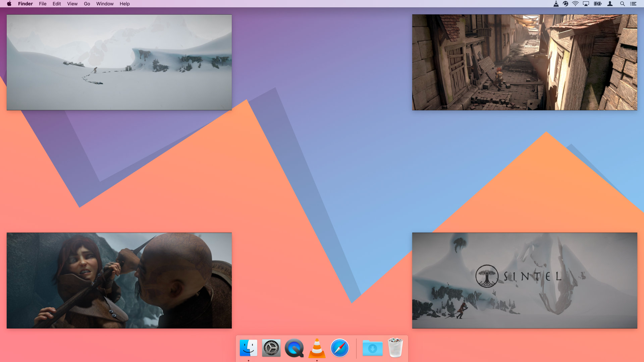This screenshot has height=362, width=644.
Task: Click the battery charging status icon
Action: pyautogui.click(x=598, y=4)
